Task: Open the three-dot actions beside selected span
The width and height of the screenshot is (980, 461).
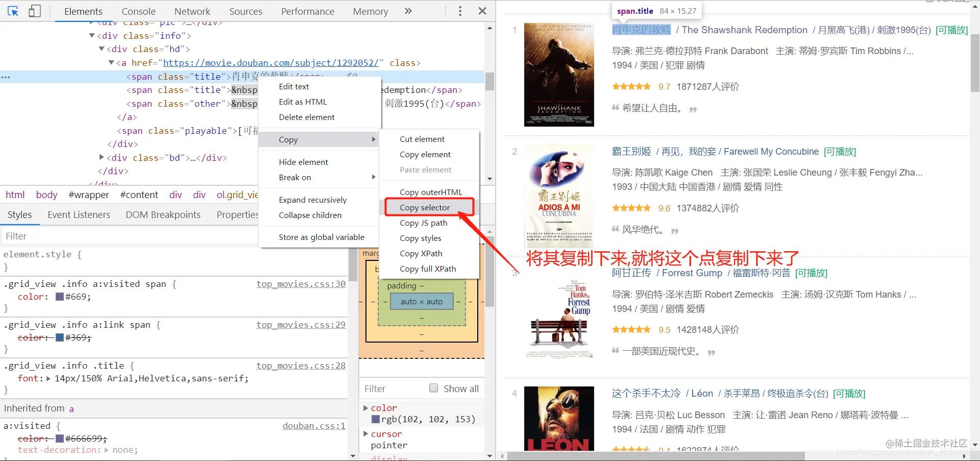Action: [6, 77]
